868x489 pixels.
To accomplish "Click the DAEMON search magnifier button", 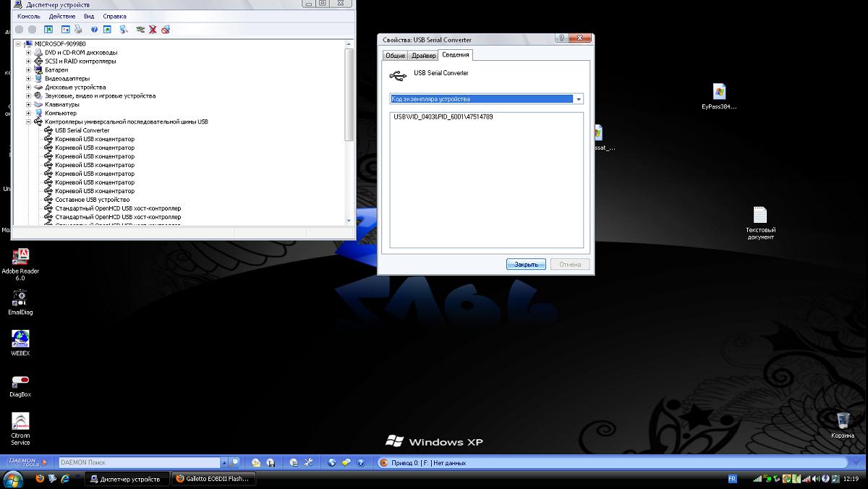I will point(234,462).
